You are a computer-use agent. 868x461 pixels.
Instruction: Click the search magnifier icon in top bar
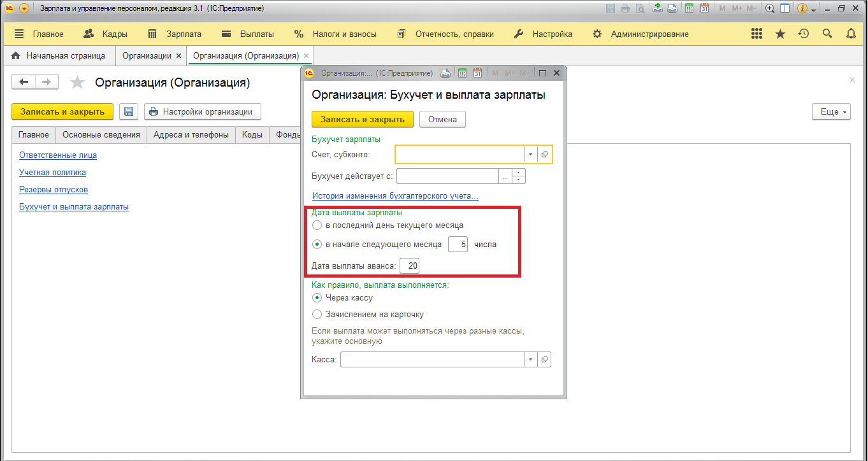827,34
